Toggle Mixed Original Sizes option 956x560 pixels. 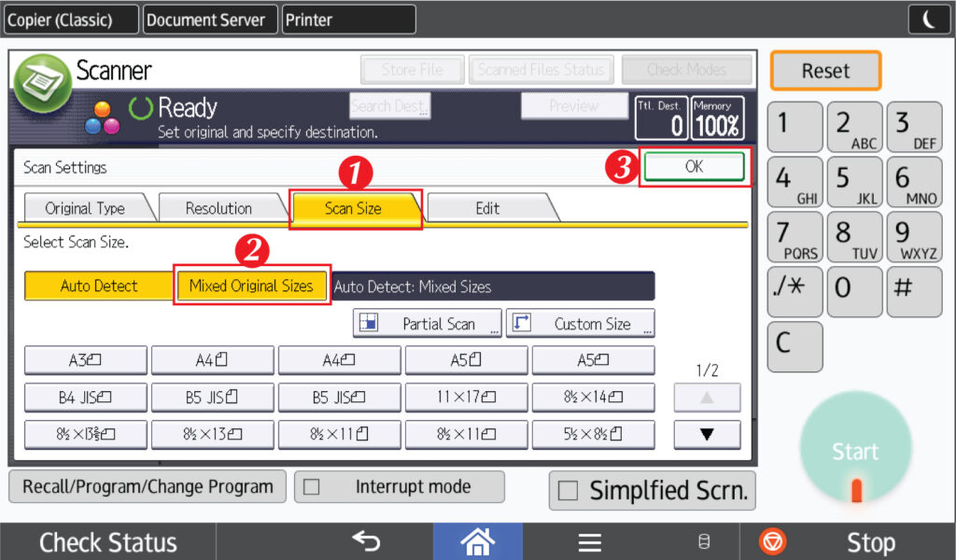[251, 286]
